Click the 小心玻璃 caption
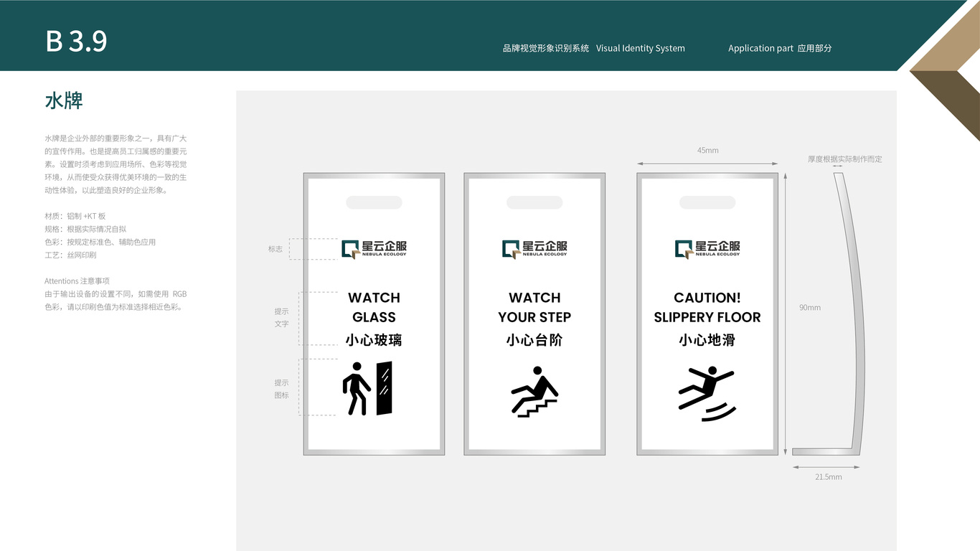Image resolution: width=980 pixels, height=551 pixels. [374, 340]
